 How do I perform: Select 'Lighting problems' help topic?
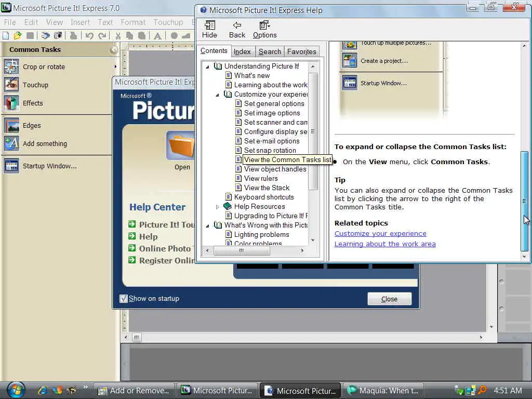261,234
